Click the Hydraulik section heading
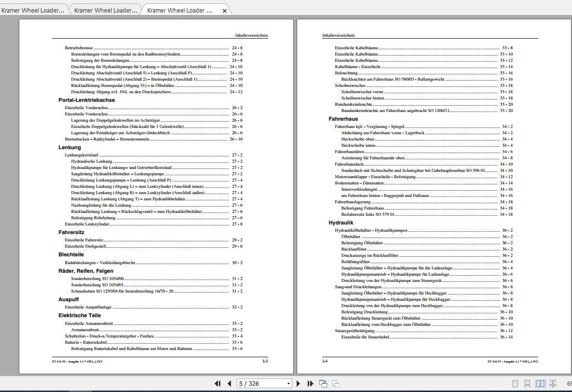 341,223
